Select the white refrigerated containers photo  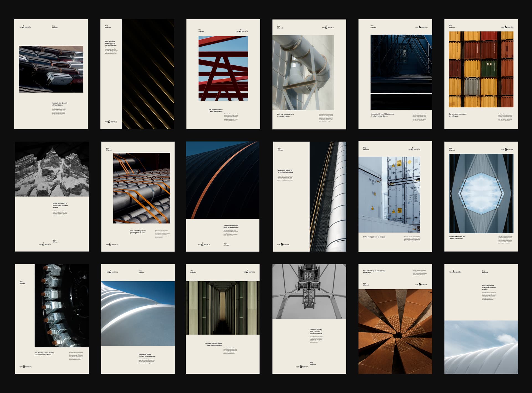coord(389,195)
